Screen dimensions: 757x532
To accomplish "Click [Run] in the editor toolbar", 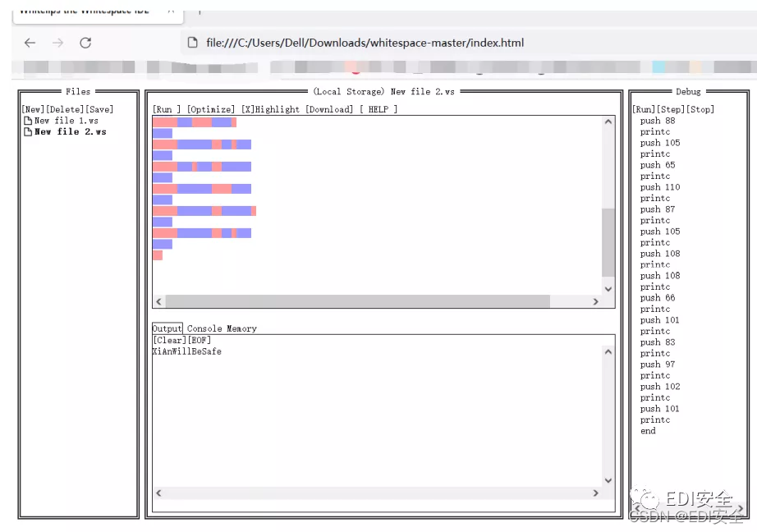I will (x=167, y=109).
